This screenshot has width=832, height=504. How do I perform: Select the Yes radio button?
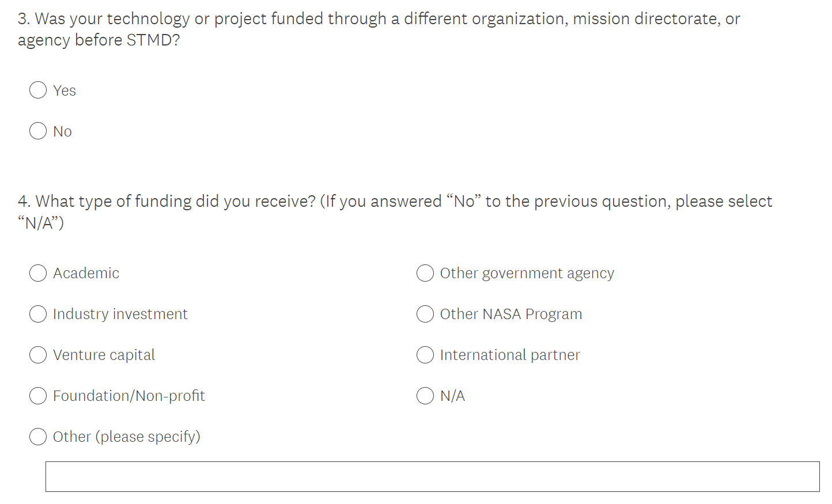pos(38,90)
